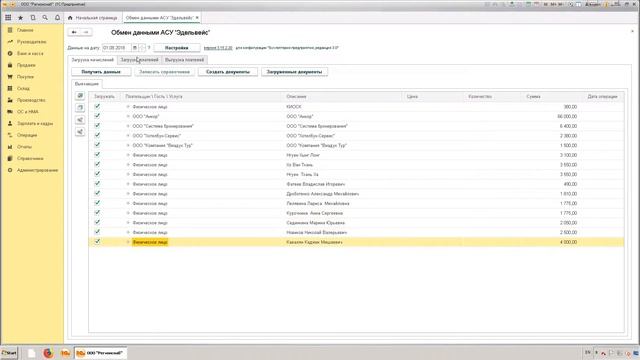640x360 pixels.
Task: Click the back arrow navigation button
Action: [x=74, y=32]
